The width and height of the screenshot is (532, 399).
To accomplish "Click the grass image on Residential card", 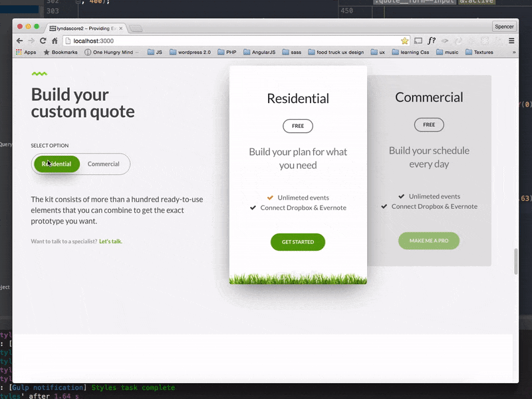I will [x=298, y=279].
